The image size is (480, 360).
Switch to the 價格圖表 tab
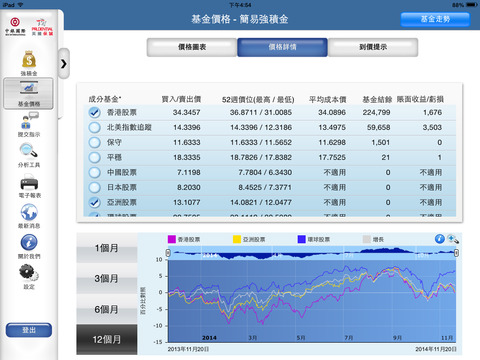coord(192,47)
